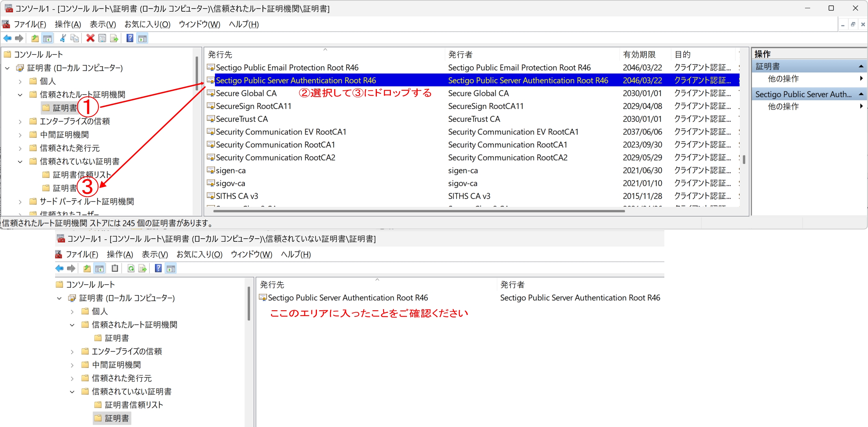Image resolution: width=868 pixels, height=427 pixels.
Task: Click Export List icon in lower toolbar
Action: 143,268
